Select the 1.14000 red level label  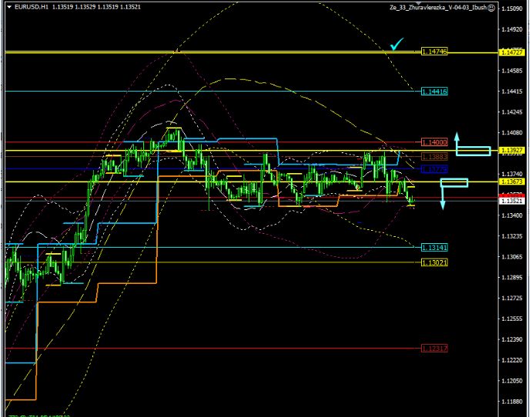(434, 142)
